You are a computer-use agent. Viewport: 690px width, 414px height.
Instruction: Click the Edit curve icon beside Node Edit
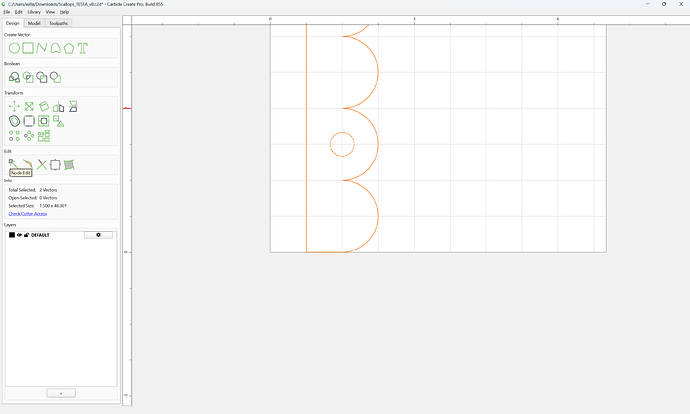pos(28,164)
